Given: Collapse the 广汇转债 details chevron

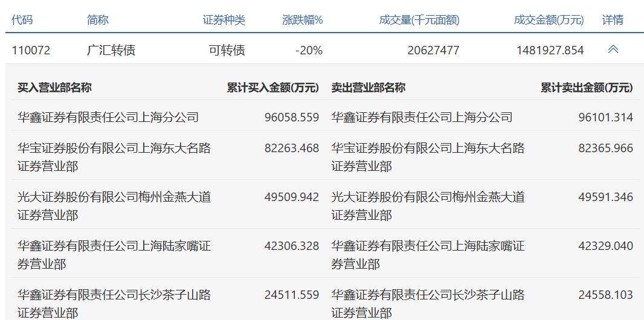Looking at the screenshot, I should click(x=613, y=50).
